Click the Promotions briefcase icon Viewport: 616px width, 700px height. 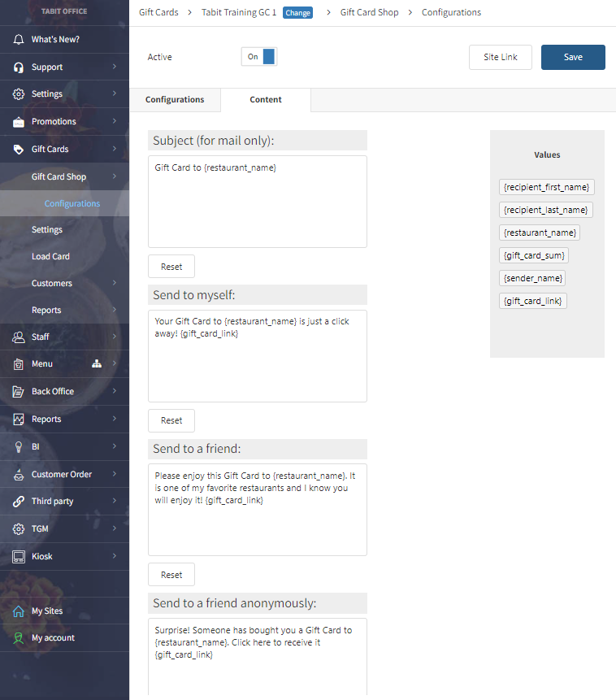(x=18, y=122)
